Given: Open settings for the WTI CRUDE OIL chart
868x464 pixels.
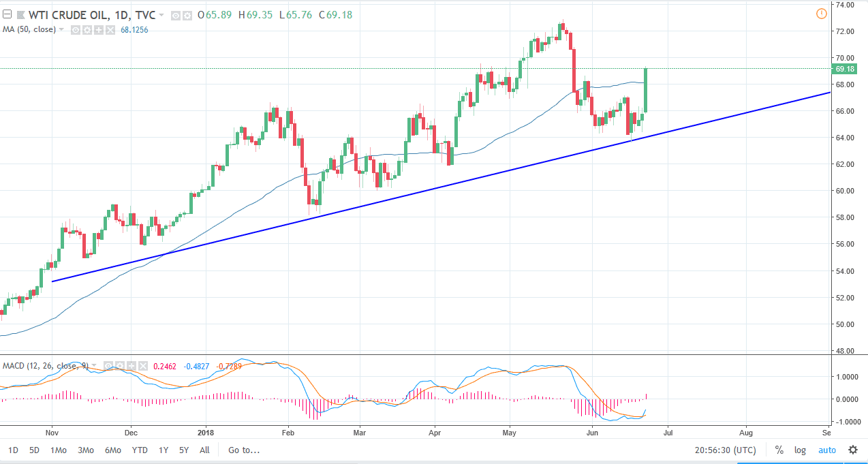Looking at the screenshot, I should click(186, 15).
